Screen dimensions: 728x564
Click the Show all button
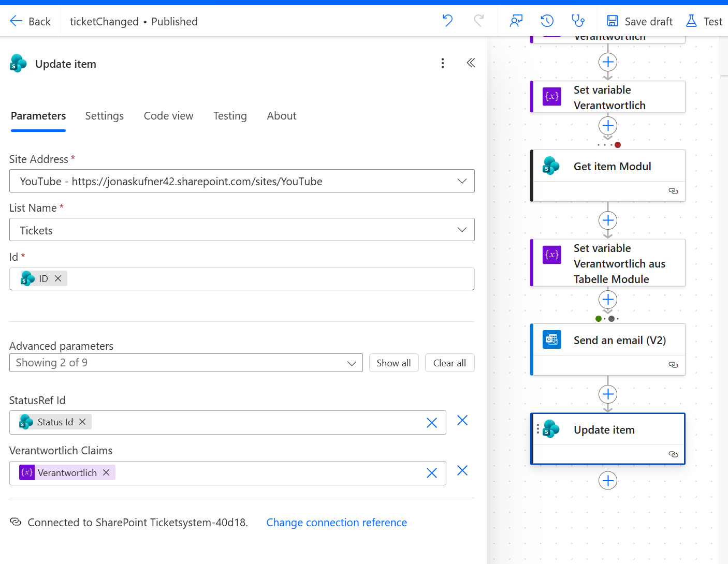point(394,363)
